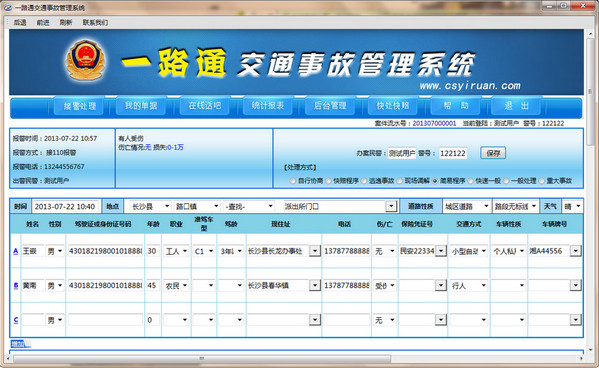Image resolution: width=599 pixels, height=368 pixels.
Task: Click row C age field showing 0
Action: [153, 320]
